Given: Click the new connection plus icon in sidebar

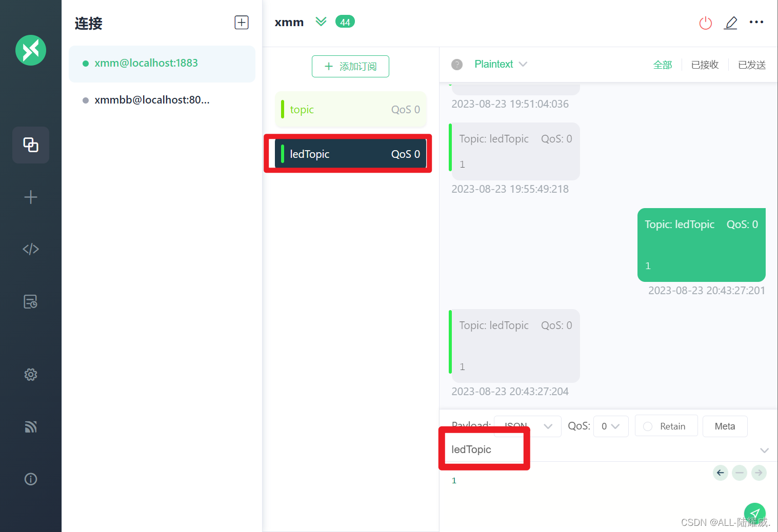Looking at the screenshot, I should (30, 197).
